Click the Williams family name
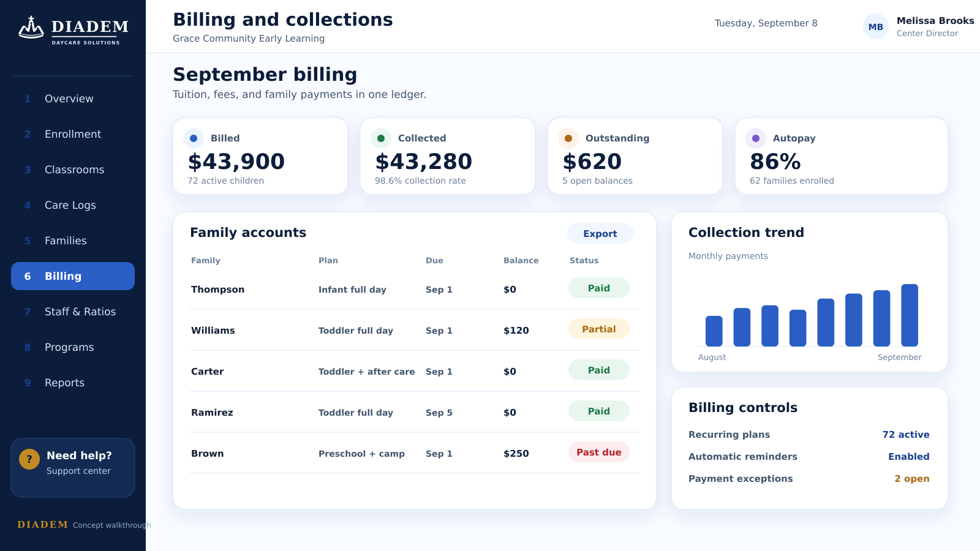Image resolution: width=980 pixels, height=551 pixels. pos(213,331)
